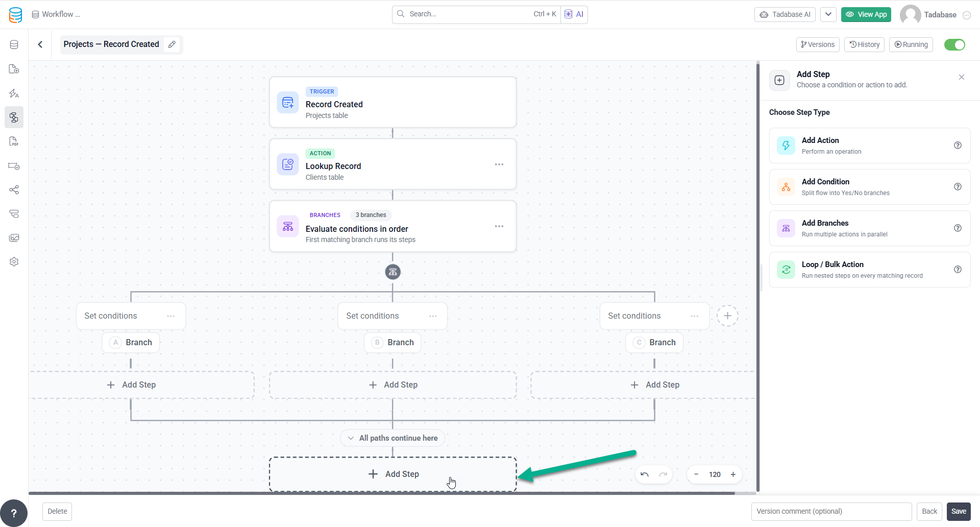Select the Branch A label
Viewport: 980px width, 527px height.
131,343
